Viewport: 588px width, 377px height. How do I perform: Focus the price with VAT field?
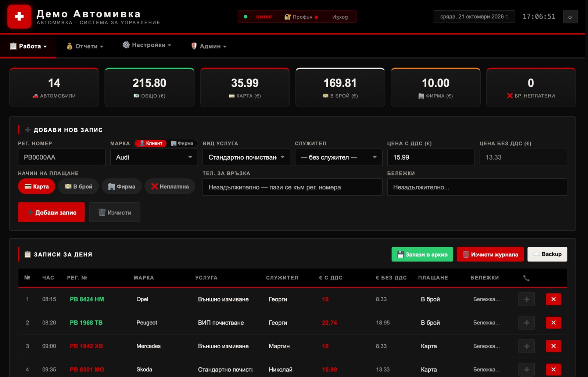431,157
